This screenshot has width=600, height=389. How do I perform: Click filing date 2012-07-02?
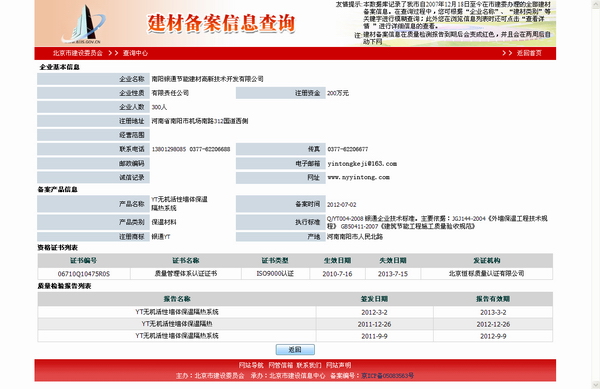point(341,205)
